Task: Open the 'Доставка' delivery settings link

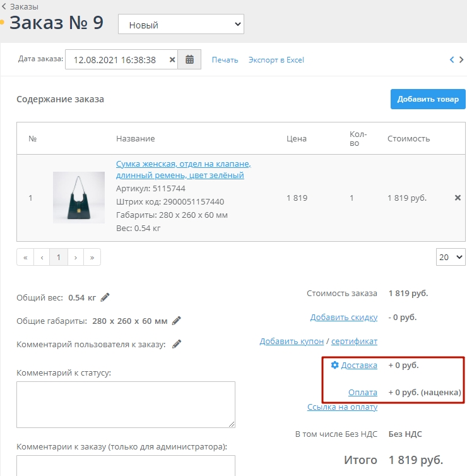Action: 358,365
